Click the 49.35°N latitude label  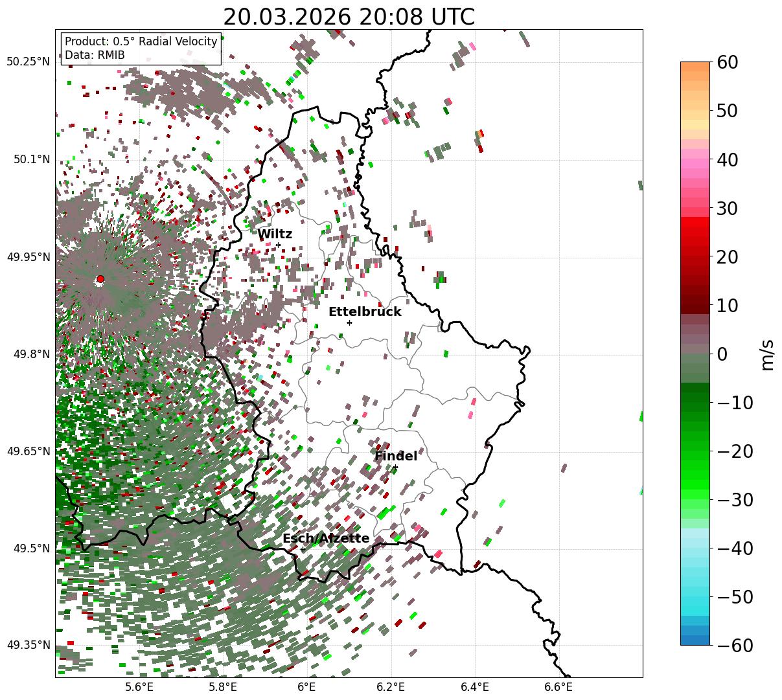point(28,645)
